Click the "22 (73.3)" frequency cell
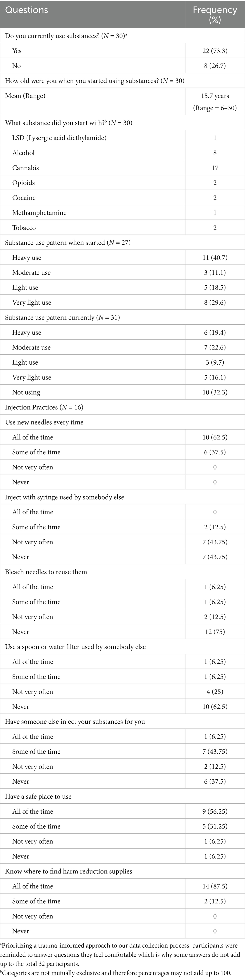245x980 pixels. click(x=214, y=50)
